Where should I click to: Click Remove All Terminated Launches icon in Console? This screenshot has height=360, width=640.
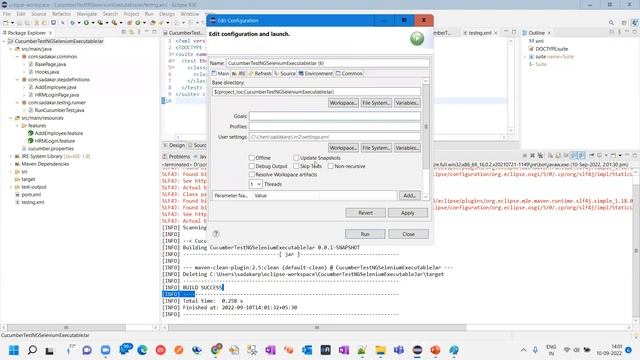[540, 156]
